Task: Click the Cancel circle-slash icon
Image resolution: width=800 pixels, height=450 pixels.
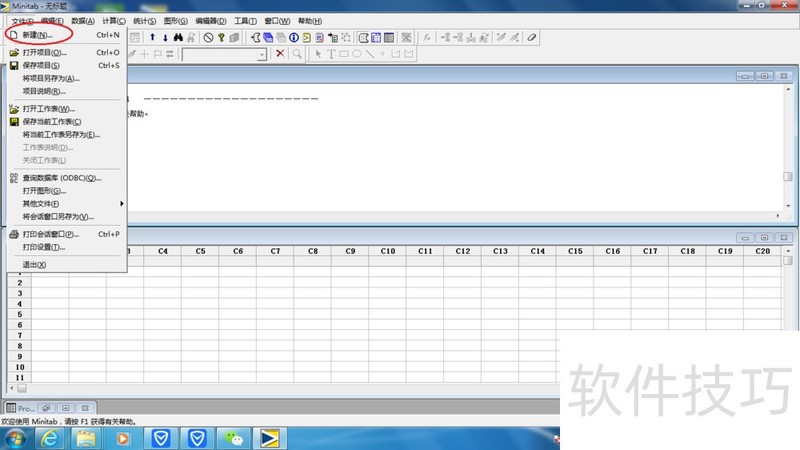Action: tap(208, 37)
